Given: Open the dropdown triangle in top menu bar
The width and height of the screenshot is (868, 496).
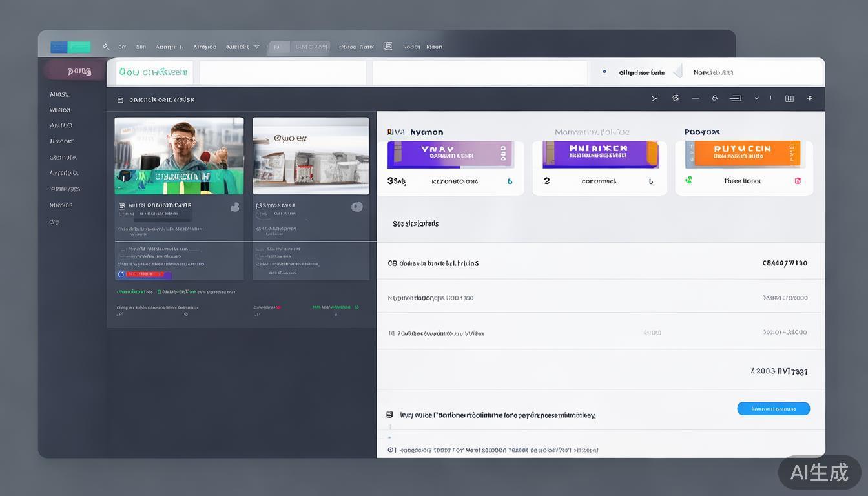Looking at the screenshot, I should [x=256, y=47].
